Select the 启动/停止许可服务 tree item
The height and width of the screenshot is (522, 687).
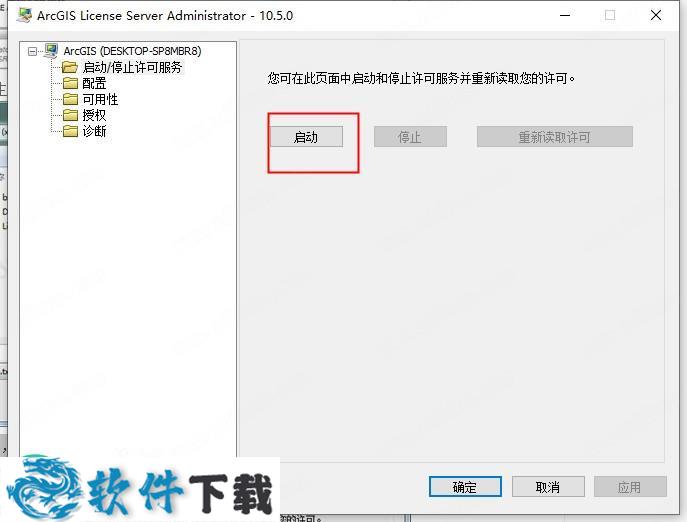[x=132, y=67]
